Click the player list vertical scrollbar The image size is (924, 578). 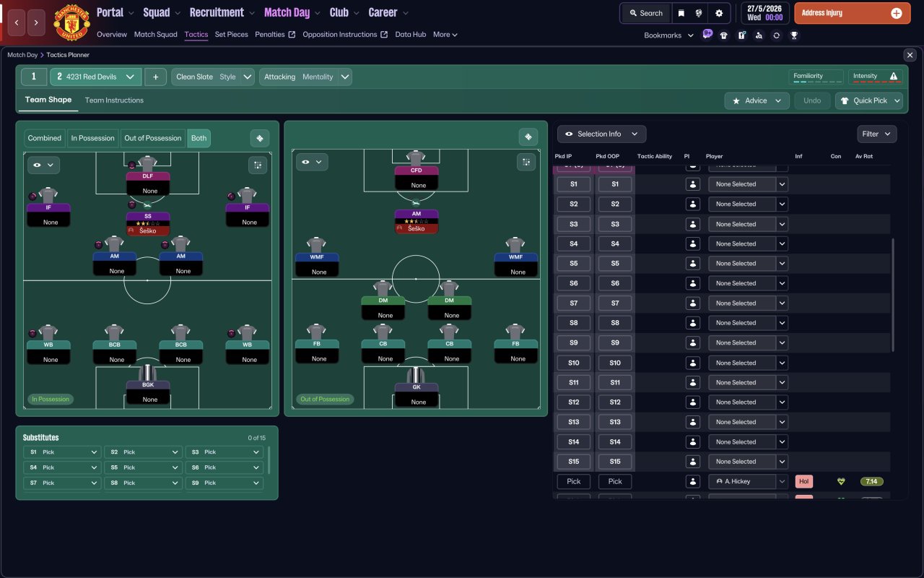(894, 295)
